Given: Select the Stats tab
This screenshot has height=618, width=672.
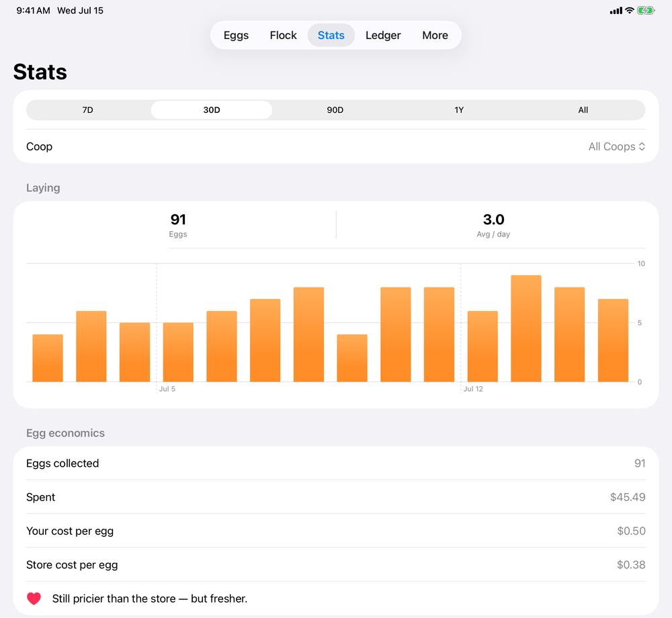Looking at the screenshot, I should pyautogui.click(x=331, y=35).
